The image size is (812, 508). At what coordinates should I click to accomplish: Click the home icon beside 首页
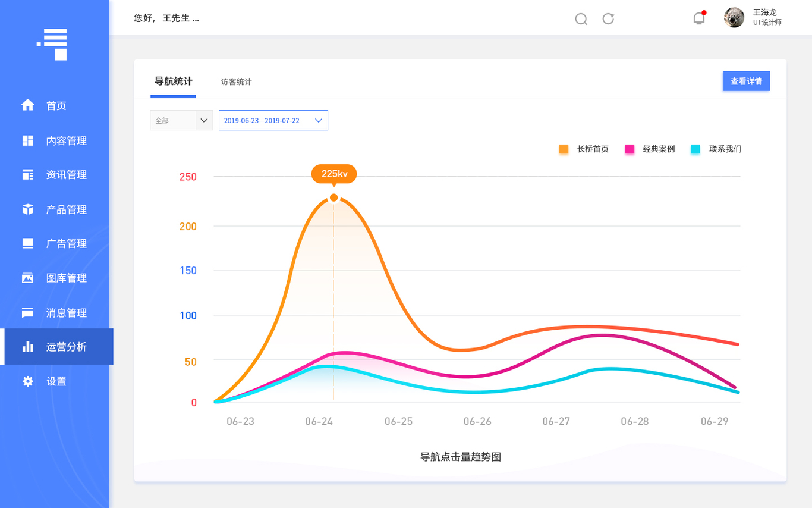(28, 105)
